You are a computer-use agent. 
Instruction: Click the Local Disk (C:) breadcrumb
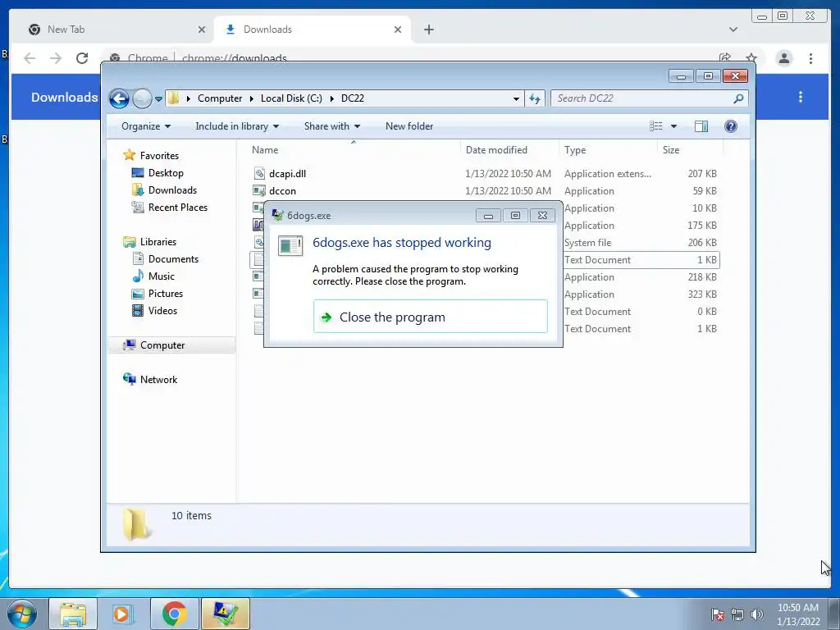click(291, 98)
